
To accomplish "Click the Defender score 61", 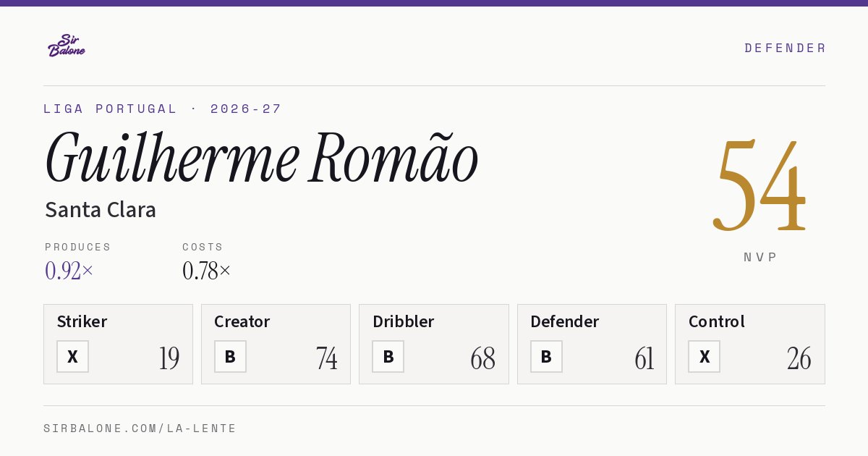I will 644,358.
